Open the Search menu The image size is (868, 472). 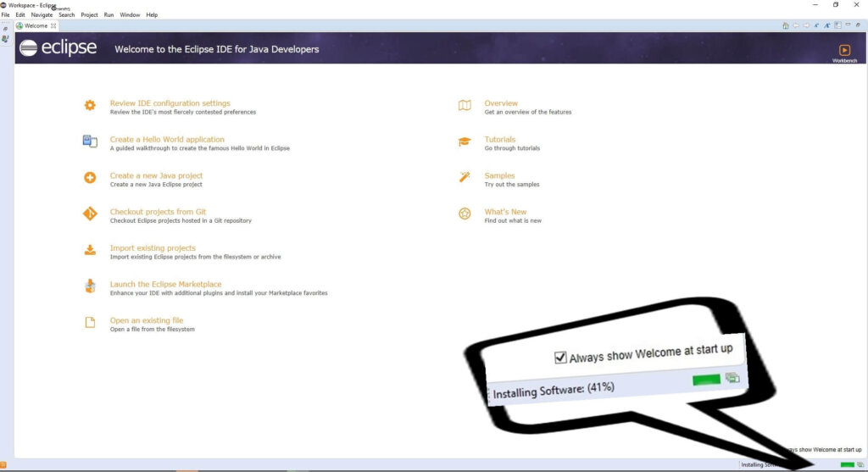click(x=66, y=15)
